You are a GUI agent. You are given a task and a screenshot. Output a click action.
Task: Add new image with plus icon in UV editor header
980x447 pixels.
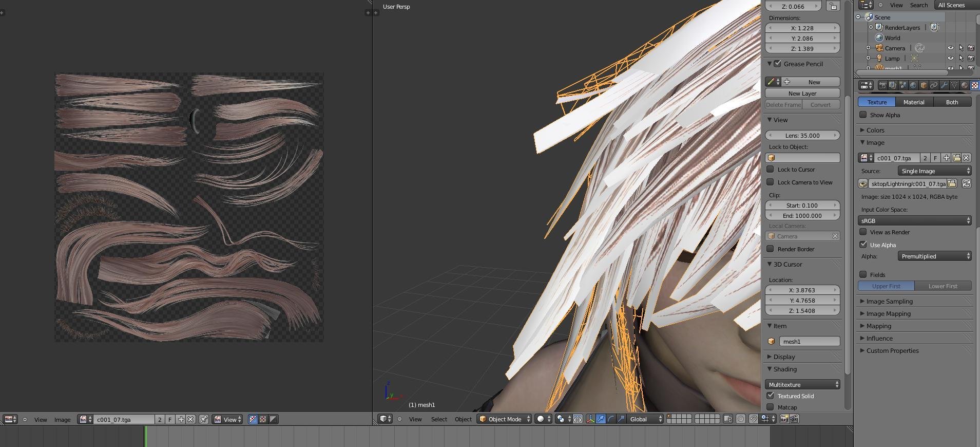[x=181, y=419]
